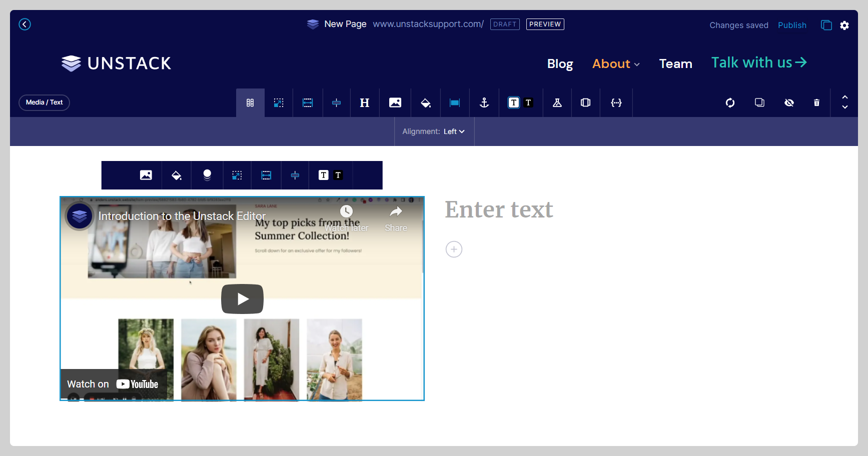Click the Publish link
This screenshot has width=868, height=456.
coord(792,25)
